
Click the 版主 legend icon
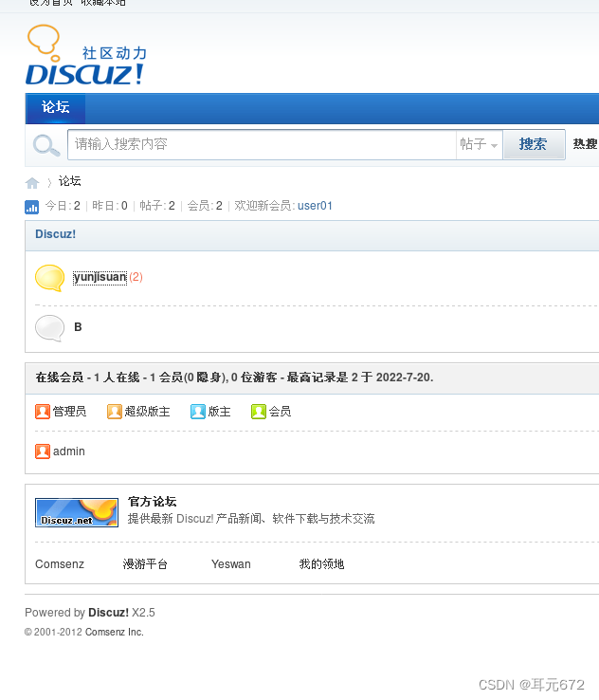pos(197,412)
